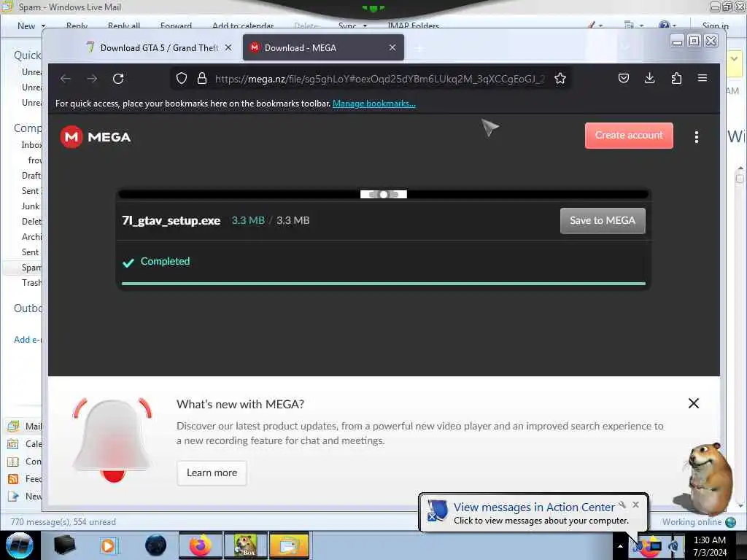Open Sync dropdown in Windows Live Mail
The width and height of the screenshot is (747, 560).
[365, 26]
